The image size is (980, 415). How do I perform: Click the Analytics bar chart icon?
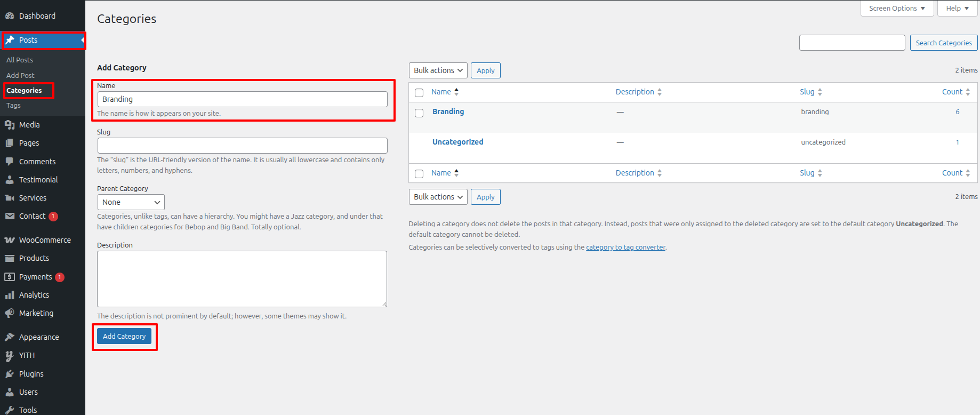(10, 295)
